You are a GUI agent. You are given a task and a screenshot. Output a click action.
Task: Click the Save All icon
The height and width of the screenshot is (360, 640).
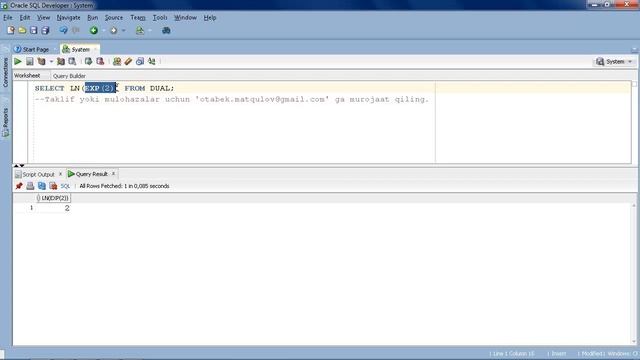[x=45, y=30]
